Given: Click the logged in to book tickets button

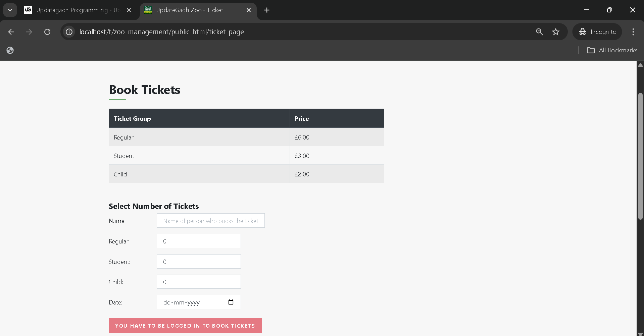Looking at the screenshot, I should [185, 326].
